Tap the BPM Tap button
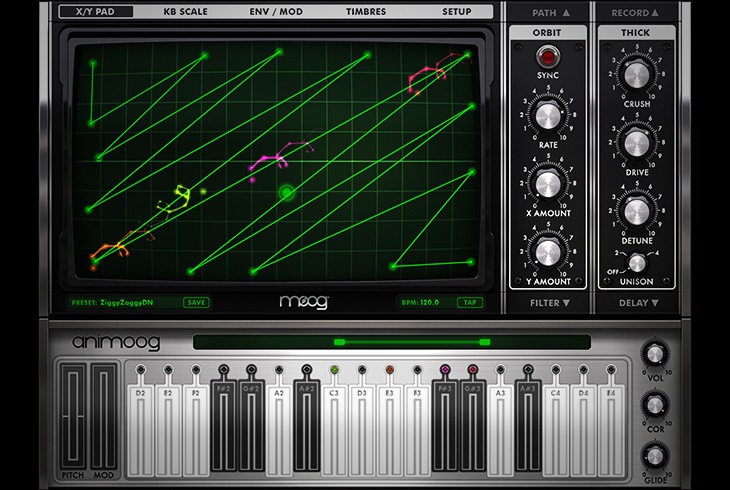 (467, 302)
